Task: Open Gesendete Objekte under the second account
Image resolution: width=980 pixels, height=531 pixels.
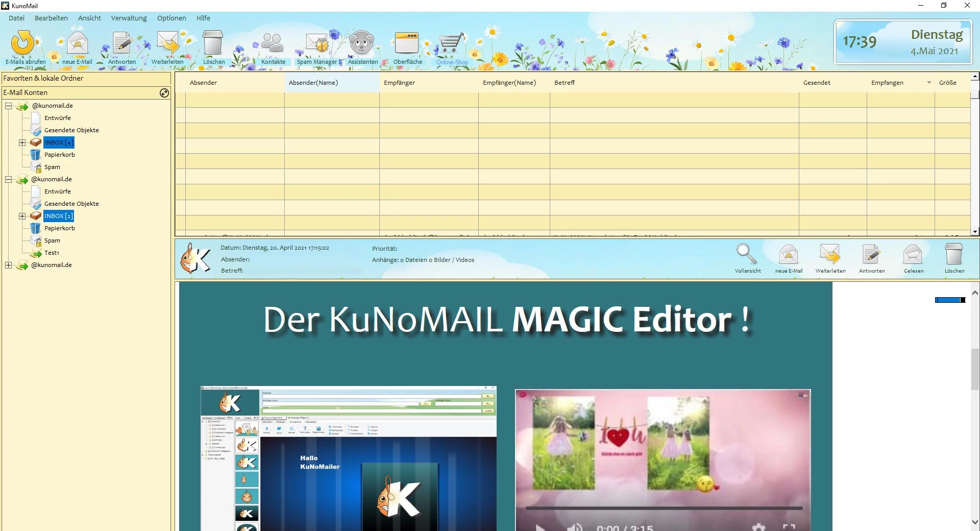Action: pos(71,204)
